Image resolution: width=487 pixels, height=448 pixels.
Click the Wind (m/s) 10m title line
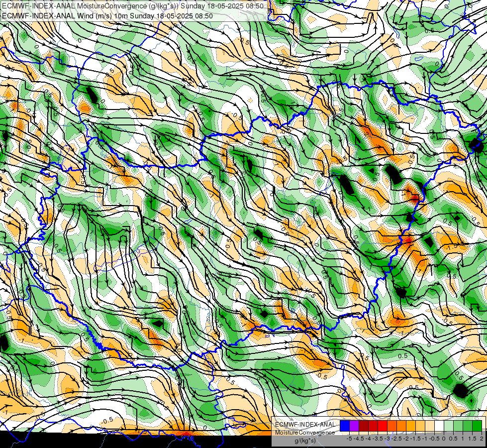(107, 15)
